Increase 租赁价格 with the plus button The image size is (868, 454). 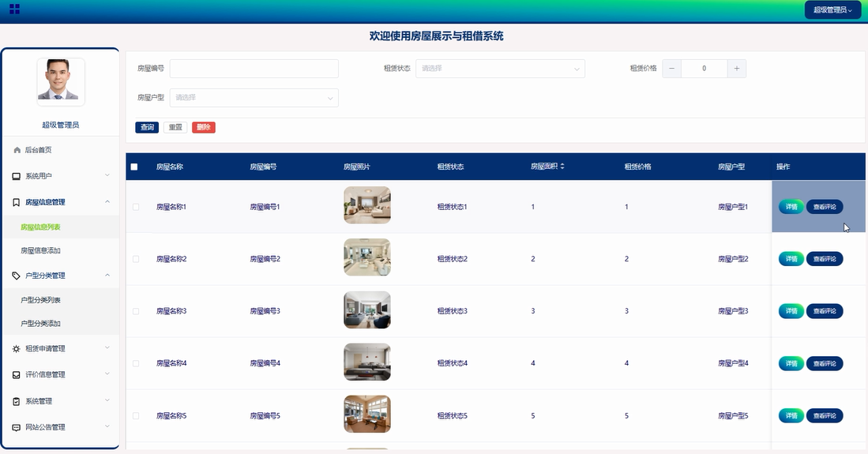[737, 69]
